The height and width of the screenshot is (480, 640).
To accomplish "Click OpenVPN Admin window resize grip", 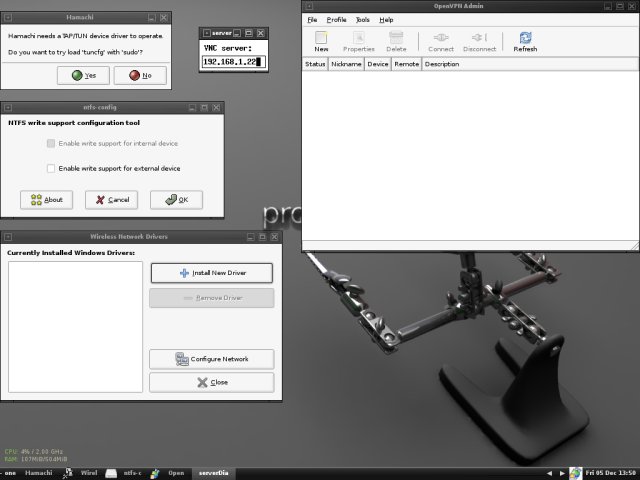I will point(635,246).
